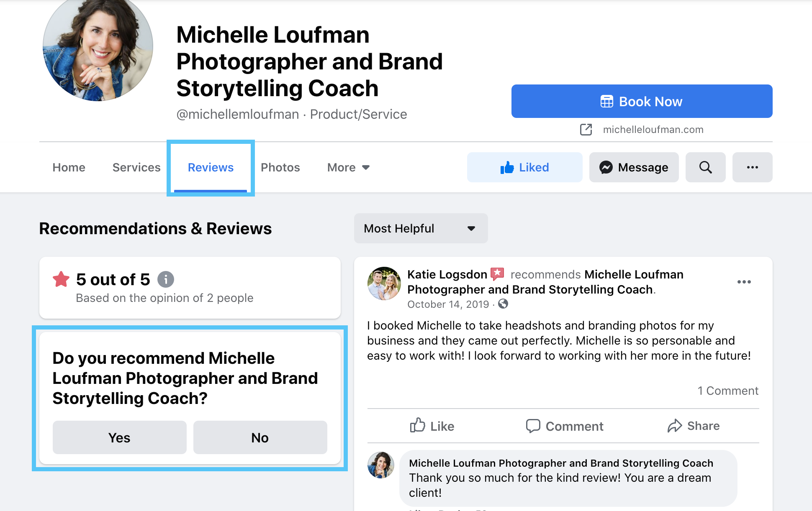Visit michelleloufman.com website link
Viewport: 812px width, 511px height.
point(653,130)
